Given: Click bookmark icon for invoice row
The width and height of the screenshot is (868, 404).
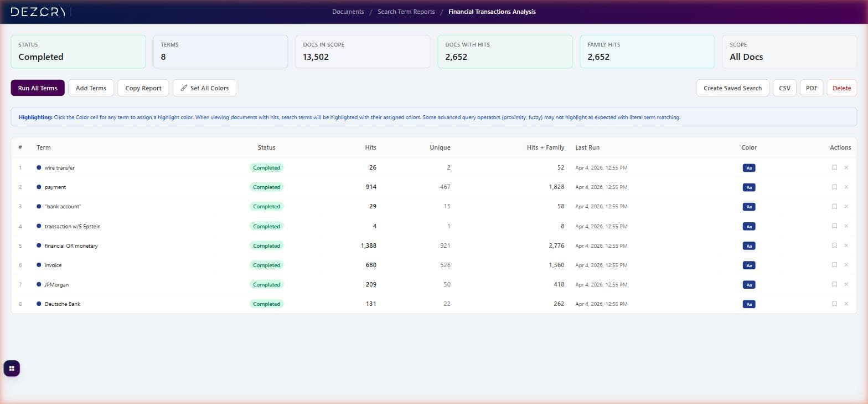Looking at the screenshot, I should pyautogui.click(x=834, y=265).
